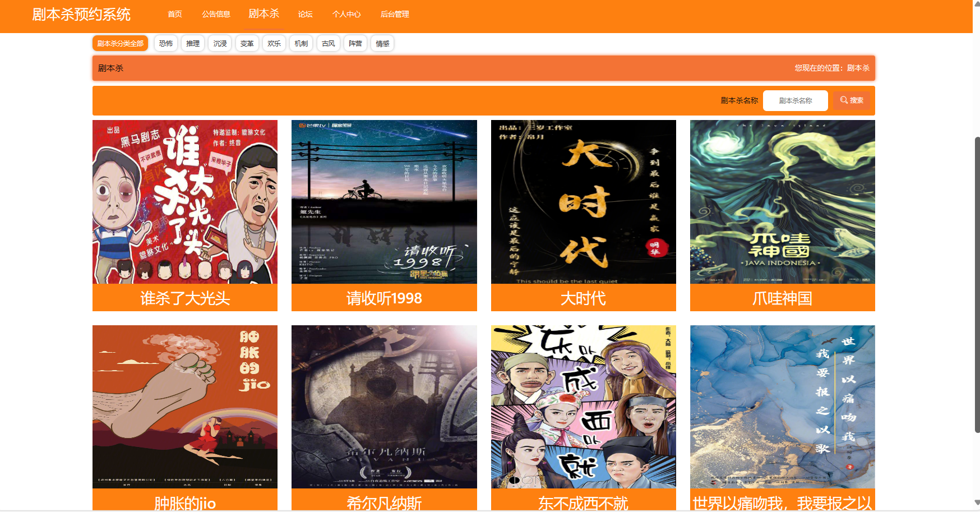This screenshot has width=980, height=512.
Task: Filter by the 变革 category
Action: [247, 43]
